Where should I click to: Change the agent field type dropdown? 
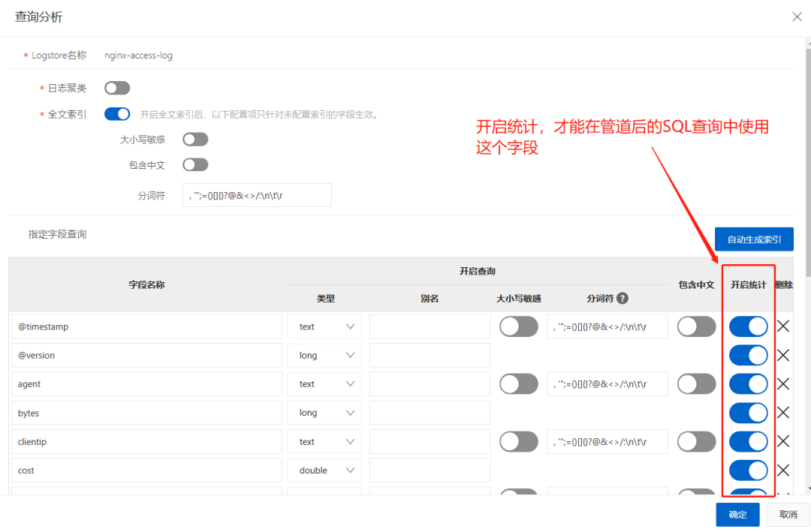324,383
